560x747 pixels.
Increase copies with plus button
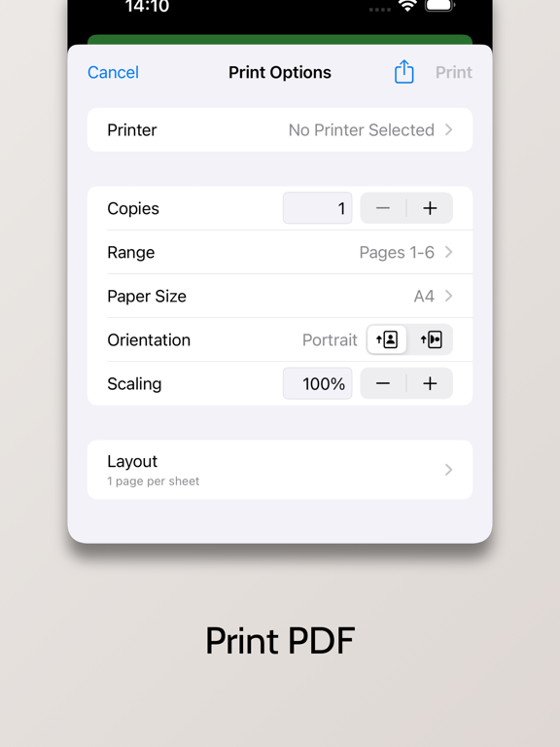[x=430, y=208]
